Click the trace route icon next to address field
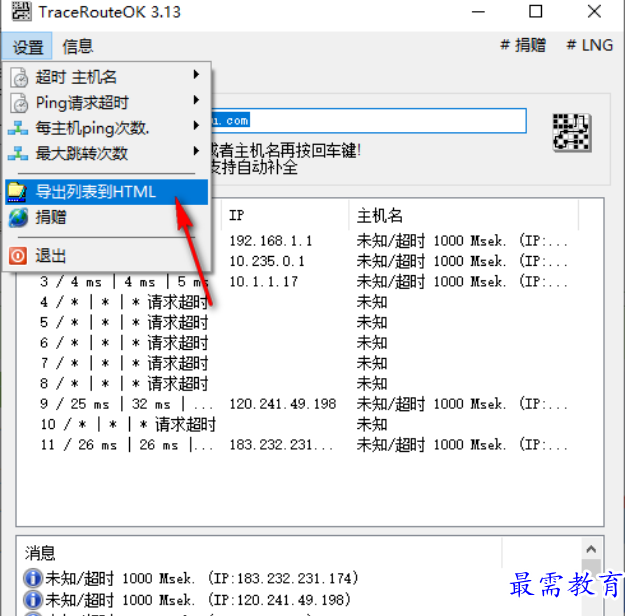Screen dimensions: 631x616 click(x=572, y=132)
